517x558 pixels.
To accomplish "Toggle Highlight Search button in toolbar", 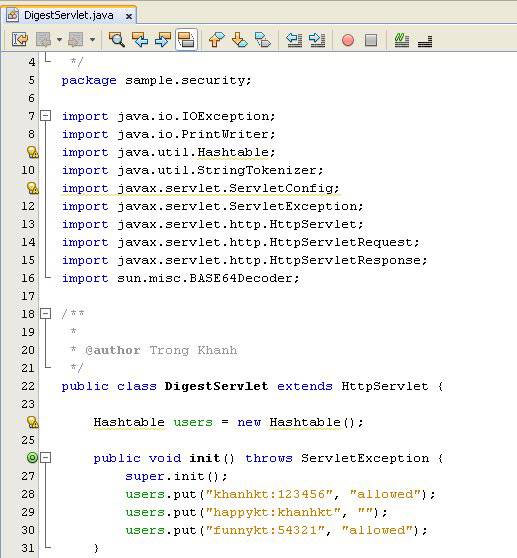I will (186, 40).
